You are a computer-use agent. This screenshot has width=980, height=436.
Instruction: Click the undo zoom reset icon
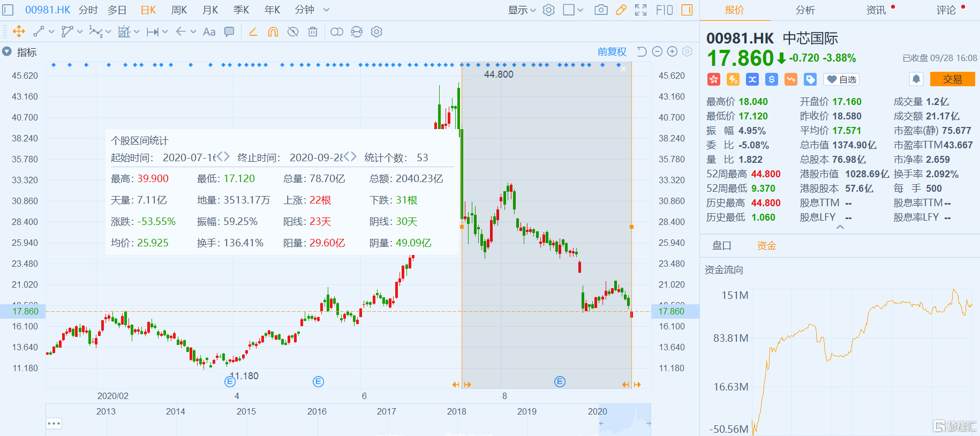point(642,51)
